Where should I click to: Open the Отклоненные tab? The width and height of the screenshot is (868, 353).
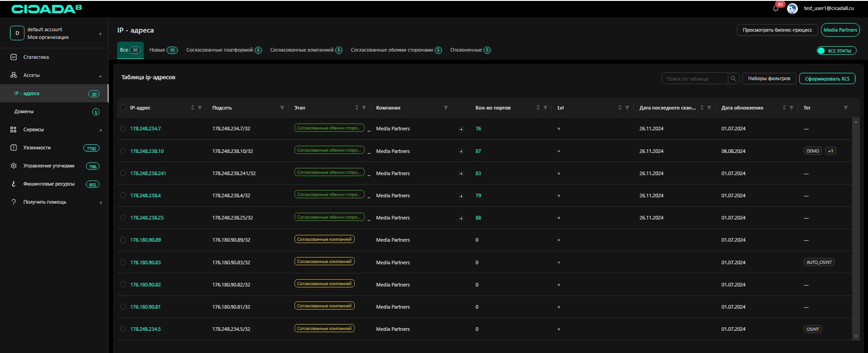pyautogui.click(x=470, y=50)
